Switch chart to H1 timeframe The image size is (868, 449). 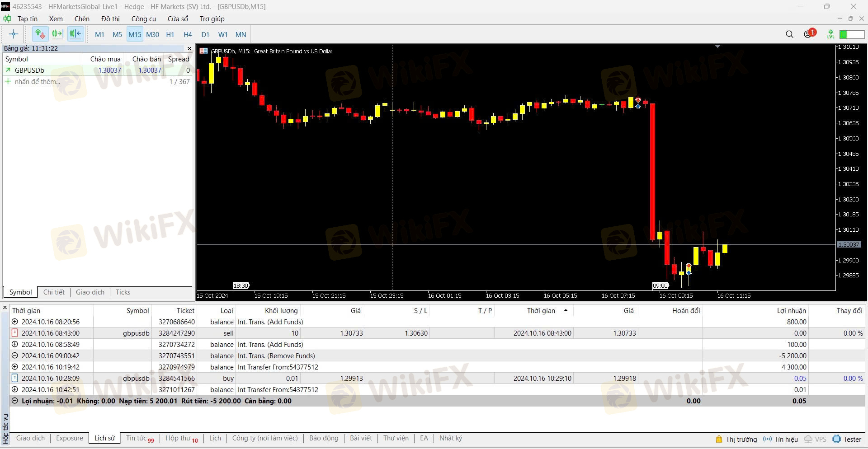pyautogui.click(x=170, y=34)
